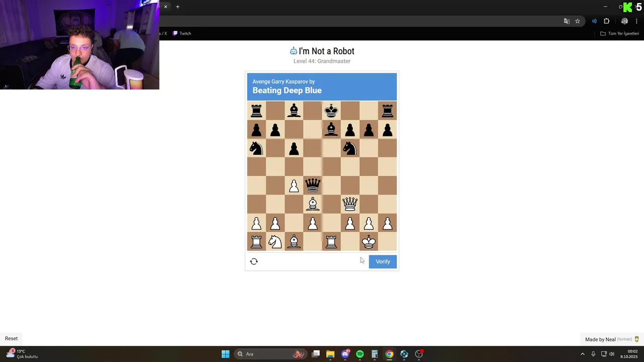Open the Chrome profile avatar
The image size is (644, 362).
click(624, 21)
